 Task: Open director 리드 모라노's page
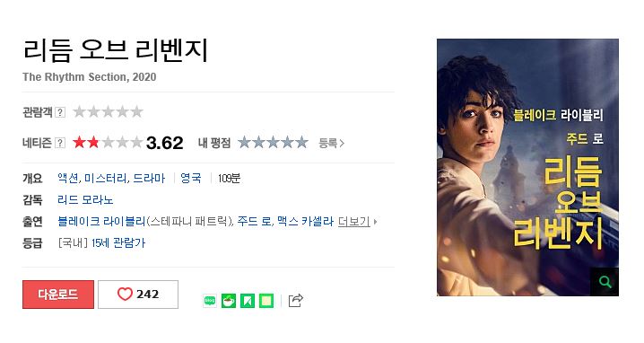[x=85, y=200]
